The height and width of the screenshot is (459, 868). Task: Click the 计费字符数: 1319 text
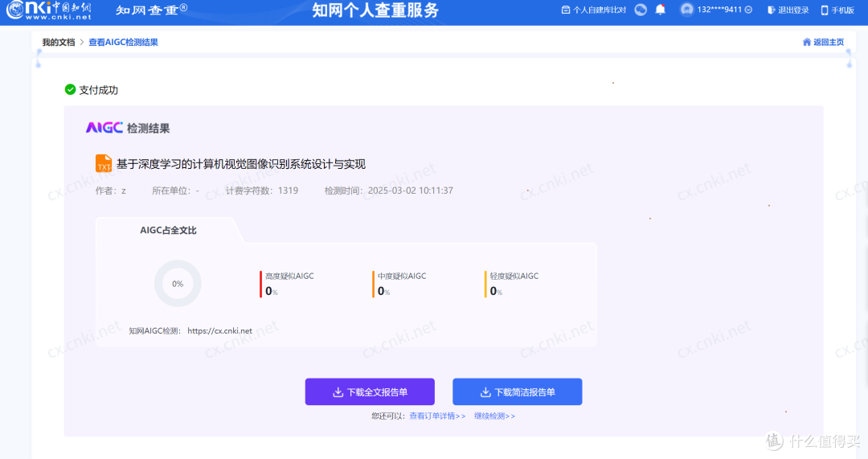pos(262,191)
